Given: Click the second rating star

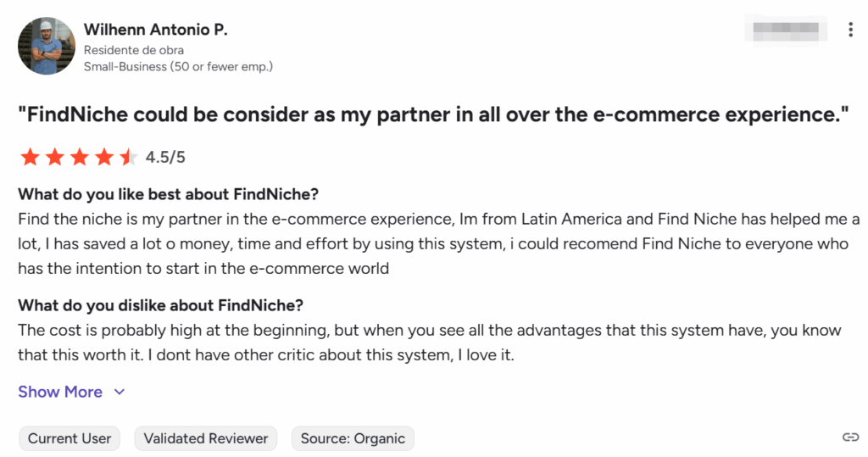Looking at the screenshot, I should 54,157.
